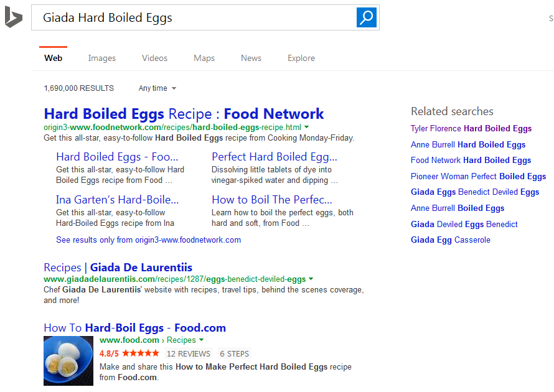Image resolution: width=554 pixels, height=392 pixels.
Task: Click related search Giada Egg Casserole
Action: [451, 240]
